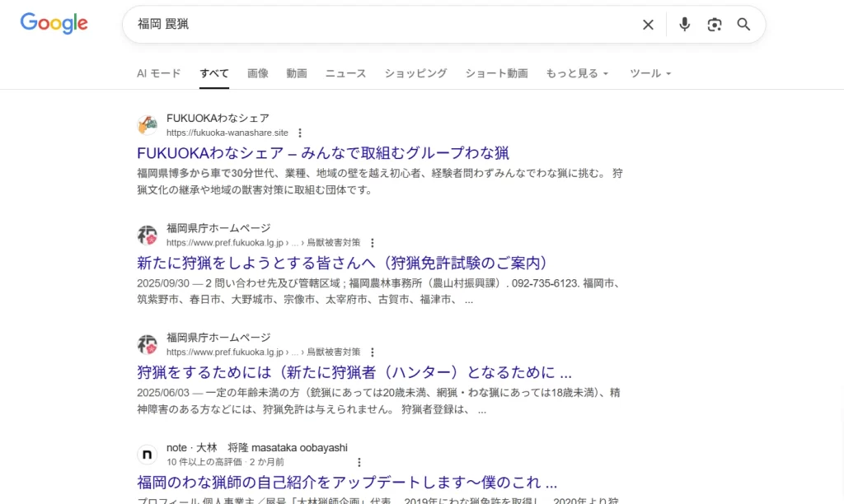844x504 pixels.
Task: Open FUKUOKAわなシェア グループわな猟 link
Action: pyautogui.click(x=323, y=153)
